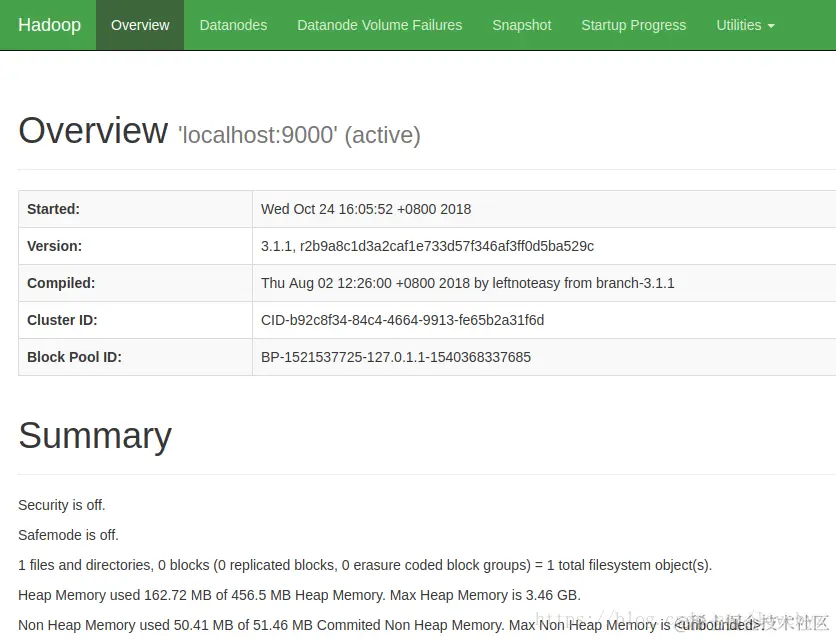Select the Wed Oct 24 16:05:52 start time
836x639 pixels.
366,209
